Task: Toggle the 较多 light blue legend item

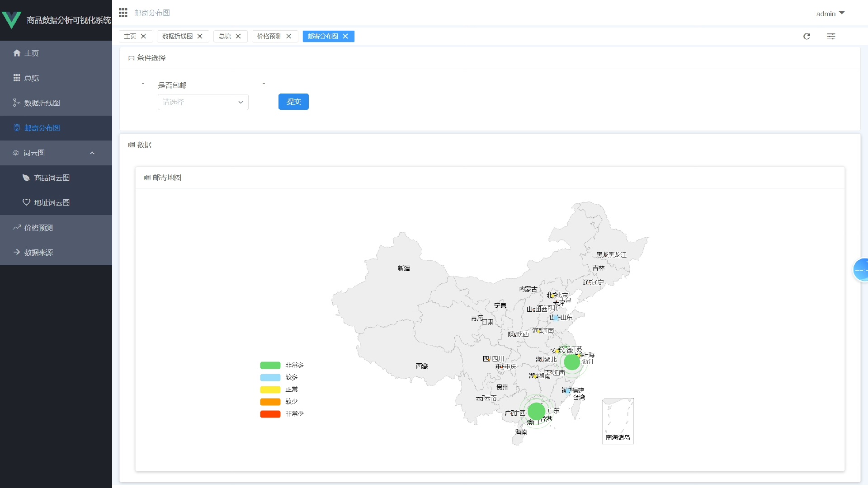Action: tap(270, 377)
